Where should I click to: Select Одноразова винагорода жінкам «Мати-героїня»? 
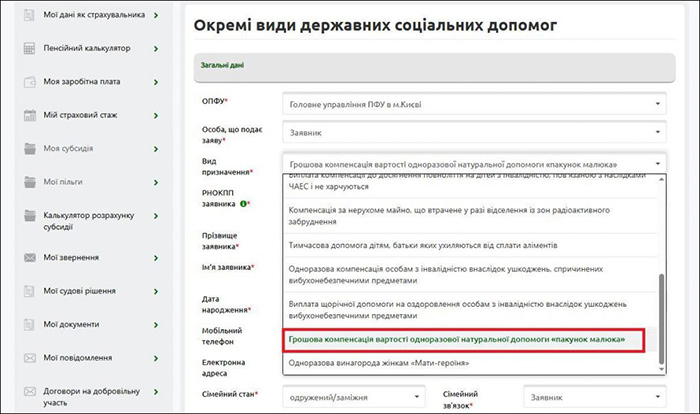471,363
